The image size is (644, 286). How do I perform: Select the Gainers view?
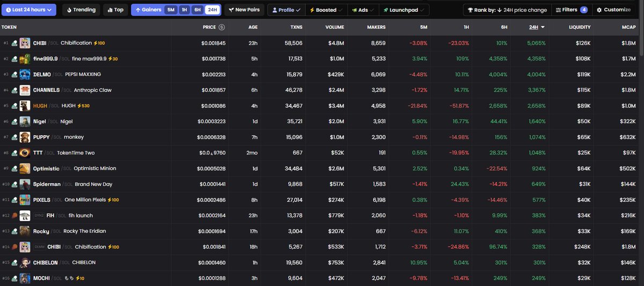148,10
